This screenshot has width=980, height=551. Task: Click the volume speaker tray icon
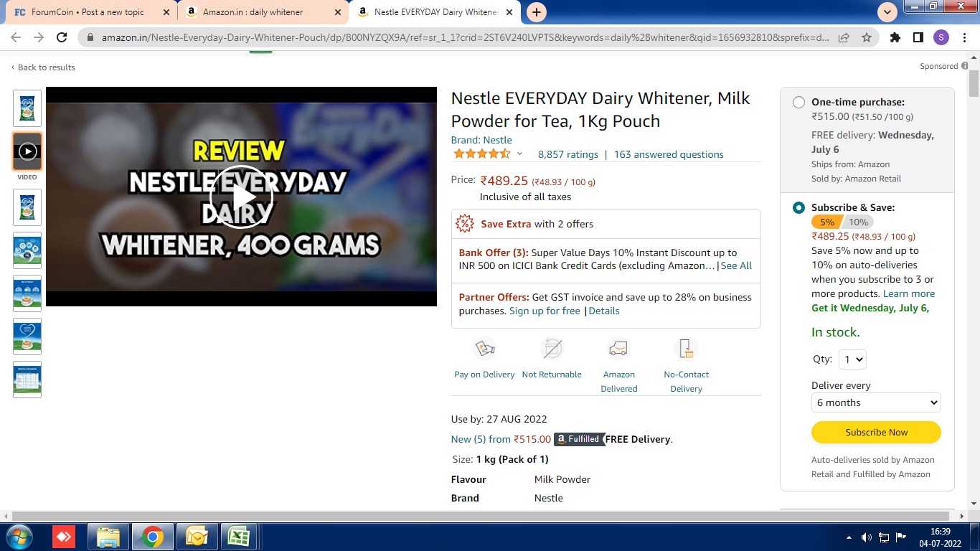point(866,537)
